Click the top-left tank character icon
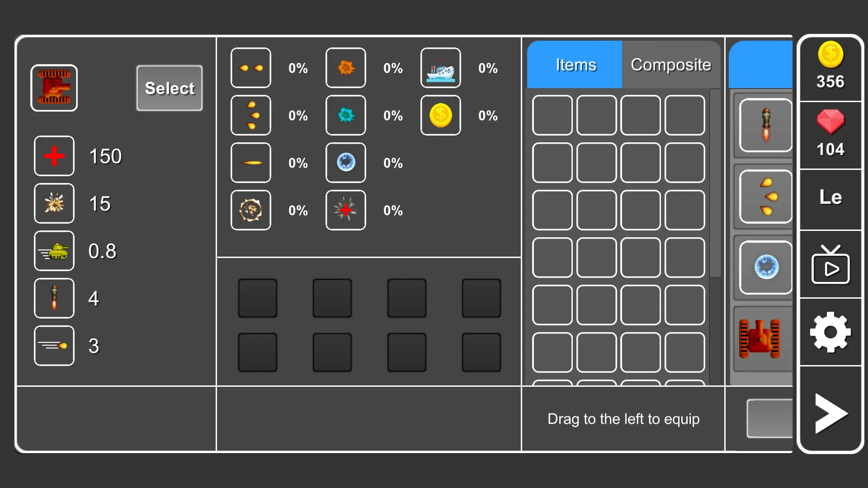This screenshot has width=868, height=488. (x=54, y=88)
